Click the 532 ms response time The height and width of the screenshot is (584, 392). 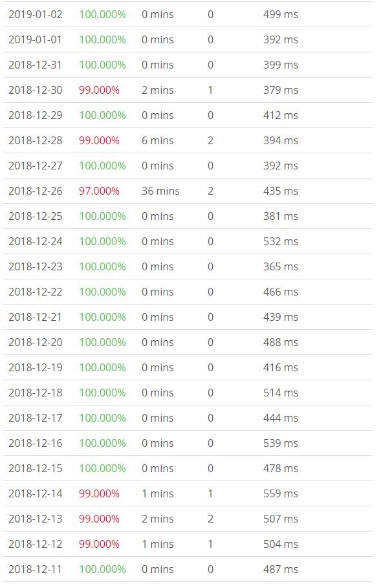click(x=281, y=241)
